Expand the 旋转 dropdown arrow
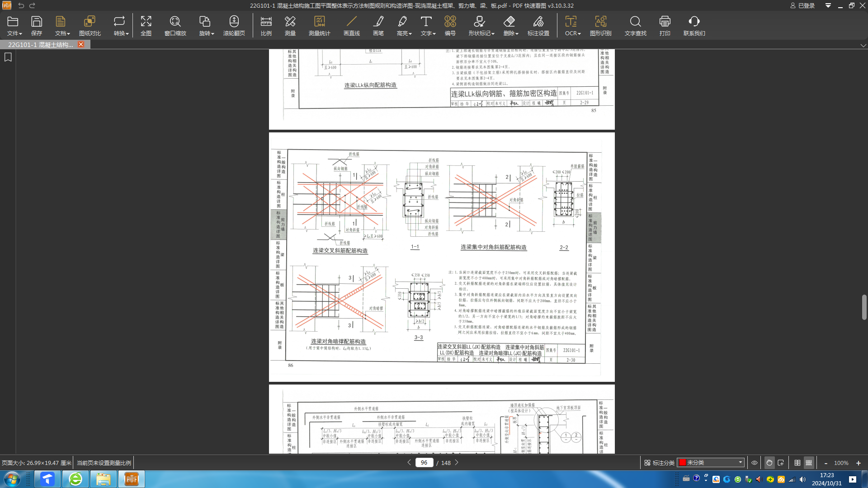The height and width of the screenshot is (488, 868). click(x=212, y=34)
